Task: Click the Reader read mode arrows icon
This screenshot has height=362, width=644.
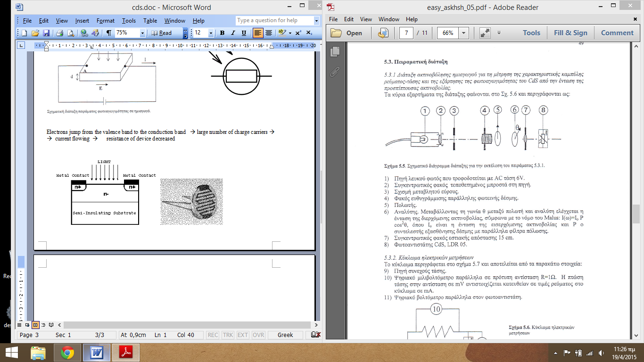Action: coord(485,33)
